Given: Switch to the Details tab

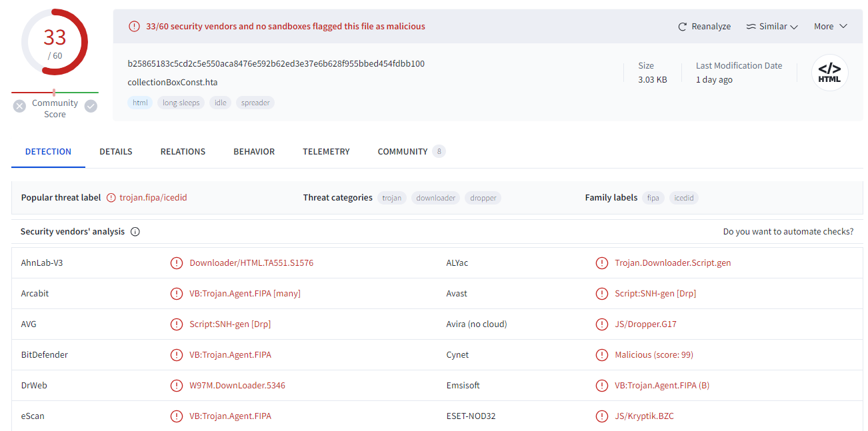Looking at the screenshot, I should point(116,152).
